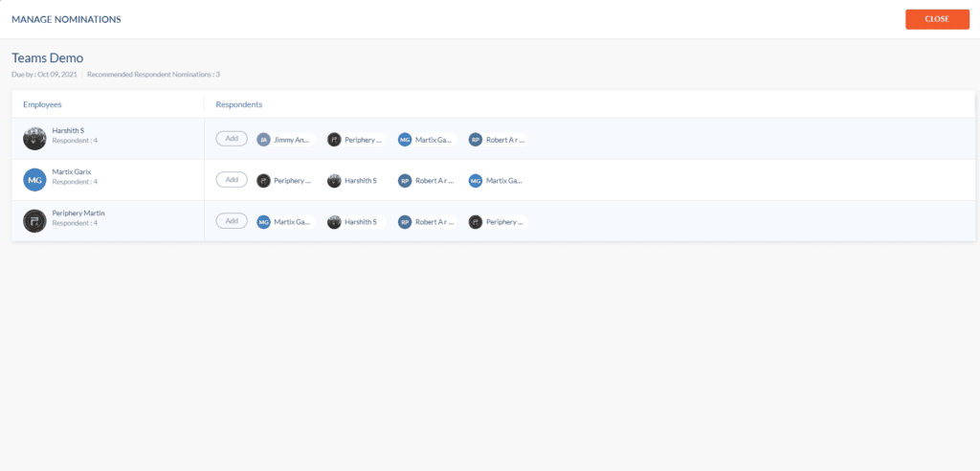Click Martix Ga... name in Harshith S row
Screen dimensions: 980x471
point(434,140)
